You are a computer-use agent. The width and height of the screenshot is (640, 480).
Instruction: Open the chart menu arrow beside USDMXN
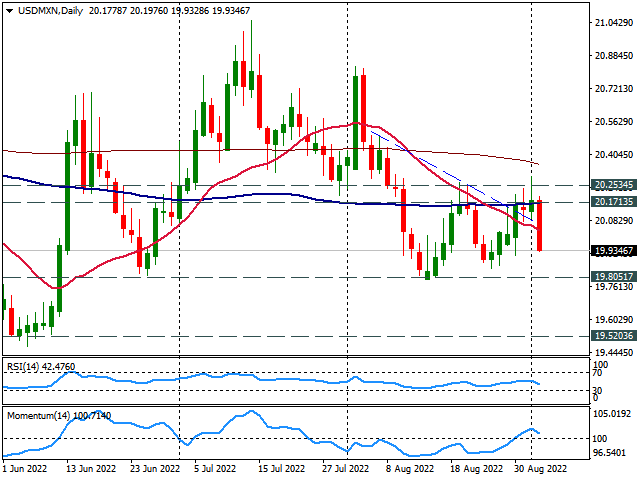pyautogui.click(x=8, y=9)
